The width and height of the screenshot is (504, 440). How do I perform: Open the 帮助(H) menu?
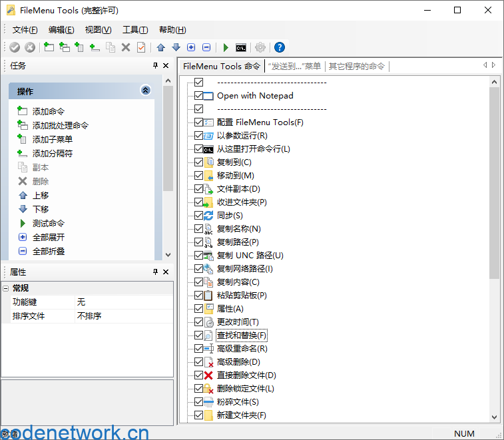click(172, 30)
